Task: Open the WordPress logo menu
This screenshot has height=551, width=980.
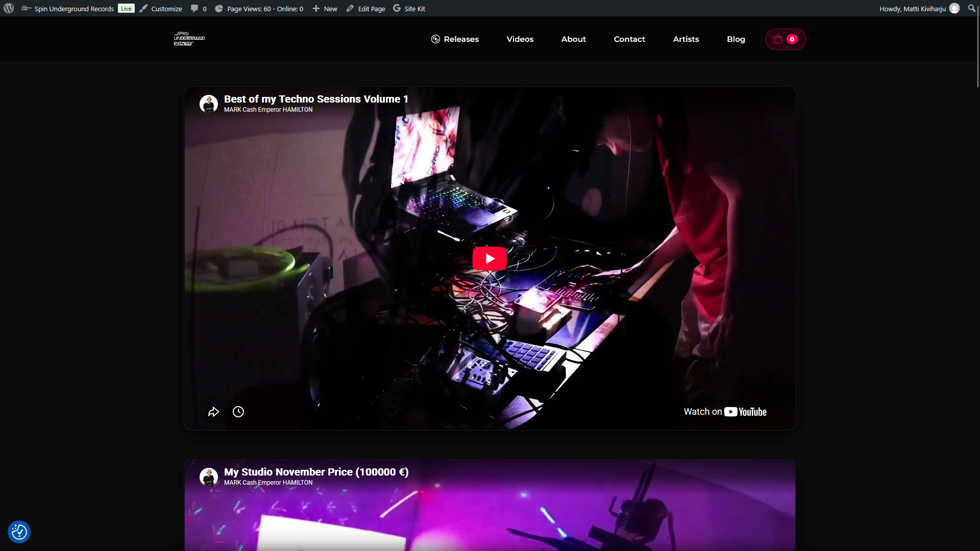Action: coord(9,9)
